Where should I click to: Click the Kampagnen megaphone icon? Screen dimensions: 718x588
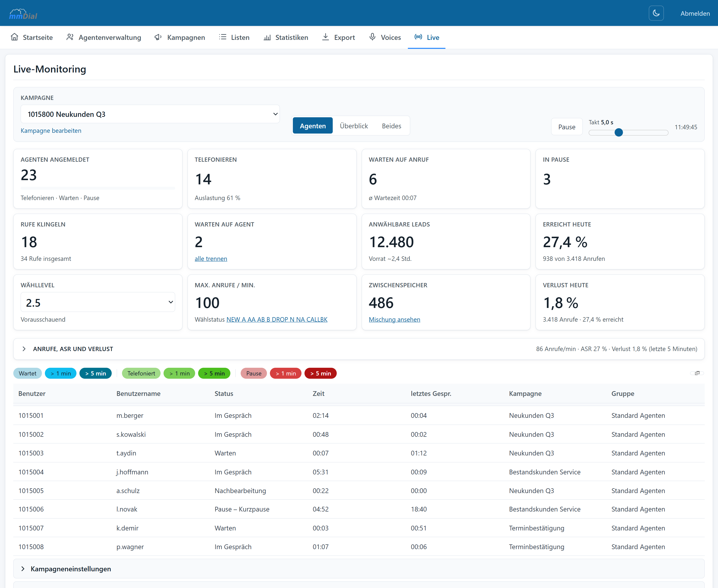click(158, 37)
